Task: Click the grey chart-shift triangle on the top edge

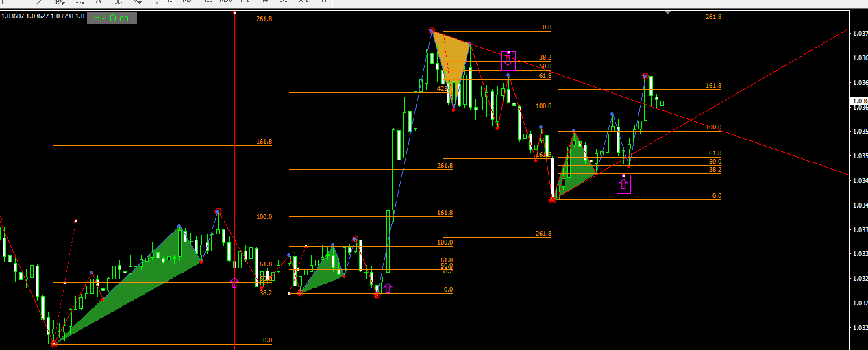Action: (x=668, y=12)
